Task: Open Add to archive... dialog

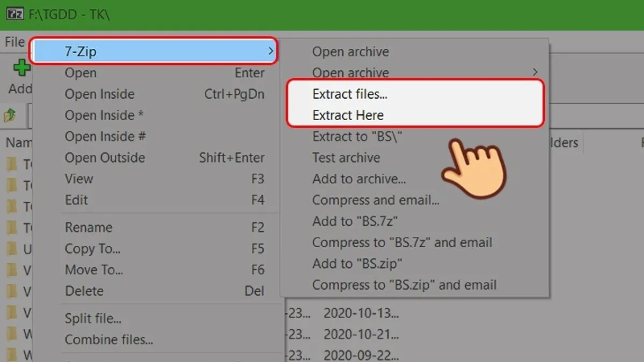Action: (x=359, y=179)
